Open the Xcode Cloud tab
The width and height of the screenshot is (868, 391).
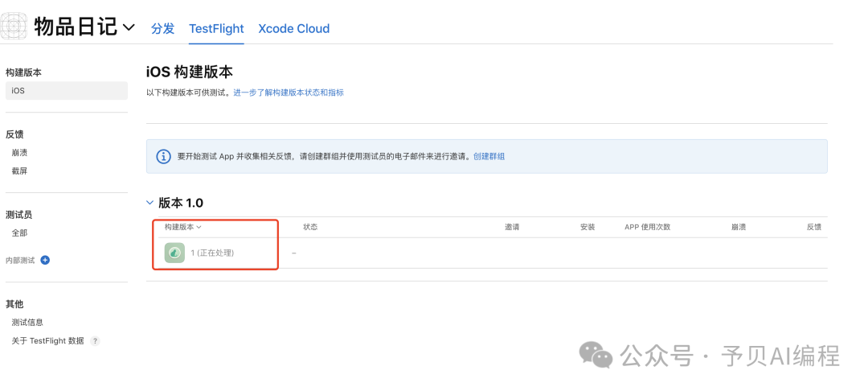[293, 28]
